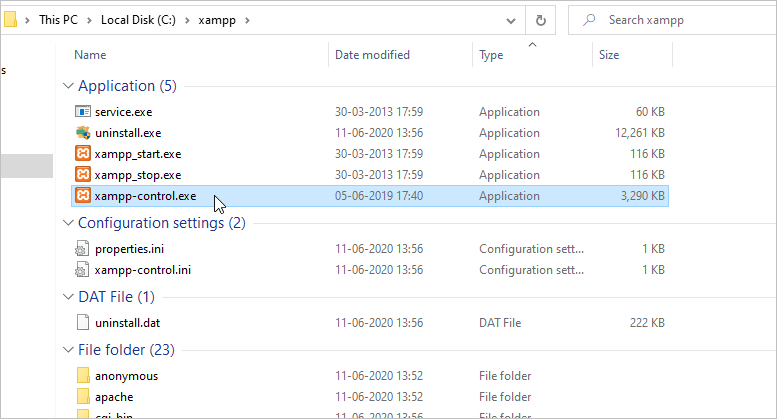
Task: Click the xampp_start.exe orange icon
Action: click(x=83, y=154)
